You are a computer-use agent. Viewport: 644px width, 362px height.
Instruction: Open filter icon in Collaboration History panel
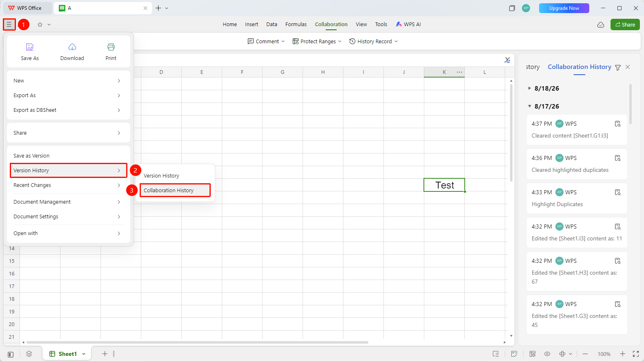[x=618, y=67]
